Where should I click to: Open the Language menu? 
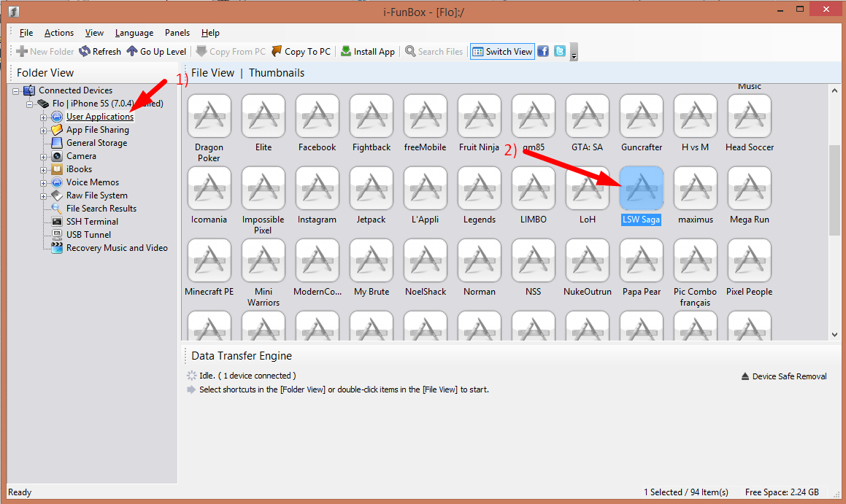134,33
